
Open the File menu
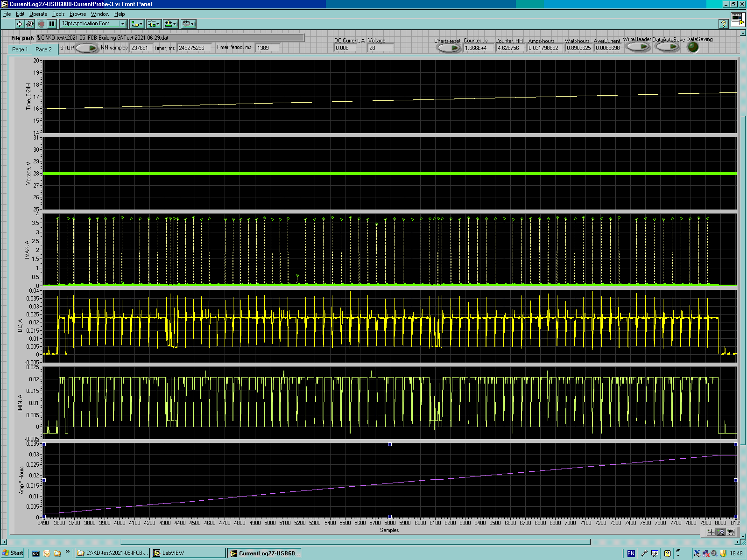(7, 14)
